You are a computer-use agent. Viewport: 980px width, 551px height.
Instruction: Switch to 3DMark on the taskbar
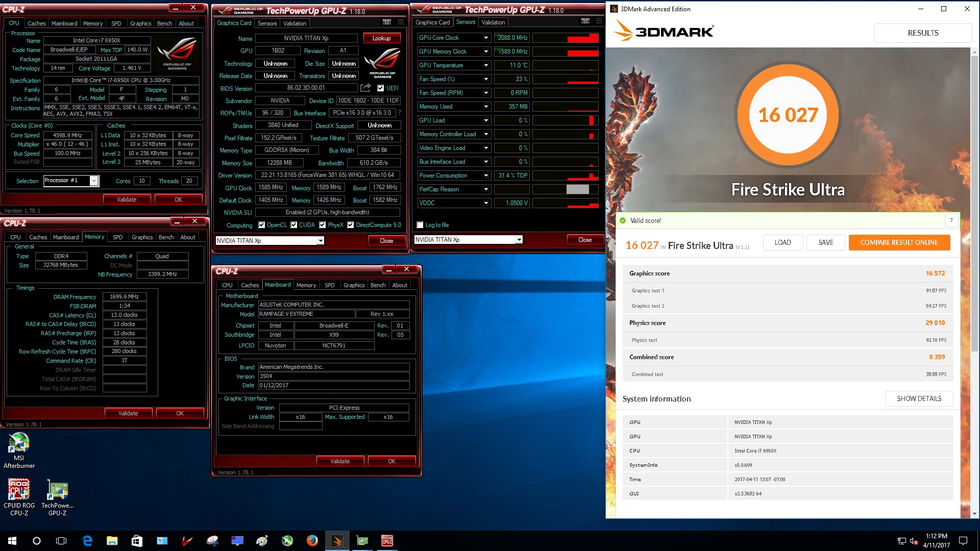pyautogui.click(x=337, y=541)
